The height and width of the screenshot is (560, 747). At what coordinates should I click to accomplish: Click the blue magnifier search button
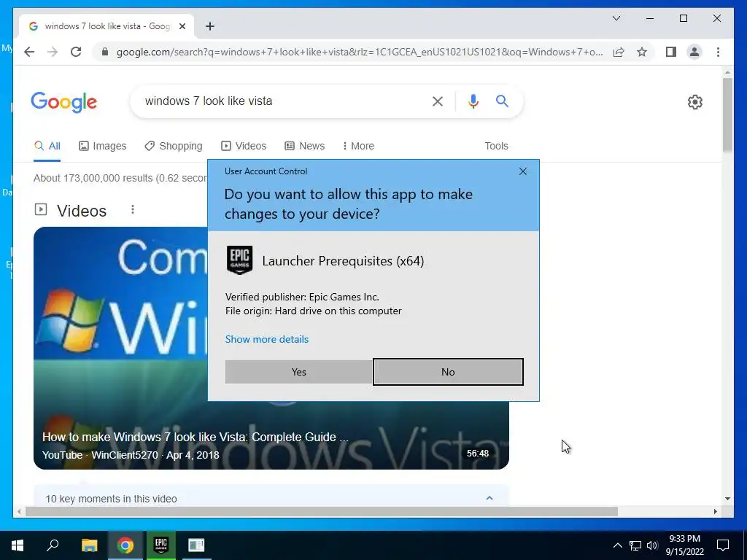pos(502,101)
